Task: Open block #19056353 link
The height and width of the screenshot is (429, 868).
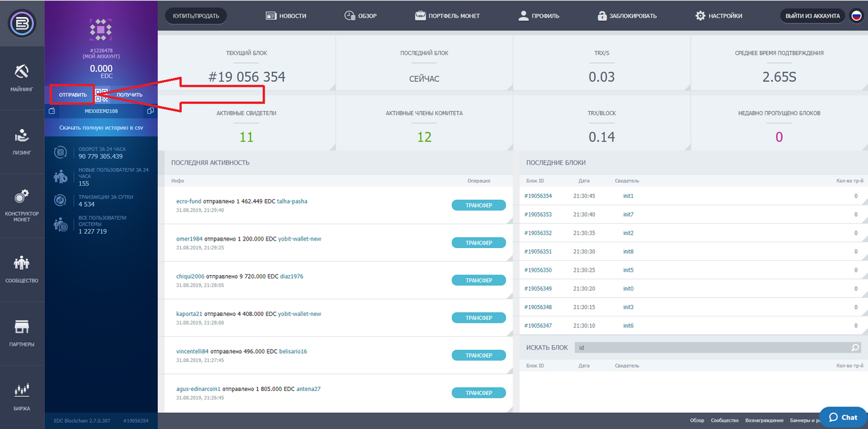Action: [x=538, y=214]
